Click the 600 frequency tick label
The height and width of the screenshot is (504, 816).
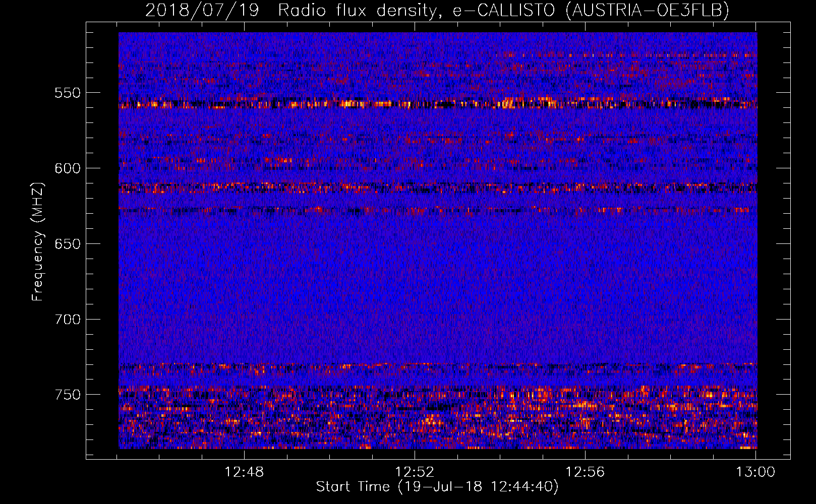click(68, 168)
